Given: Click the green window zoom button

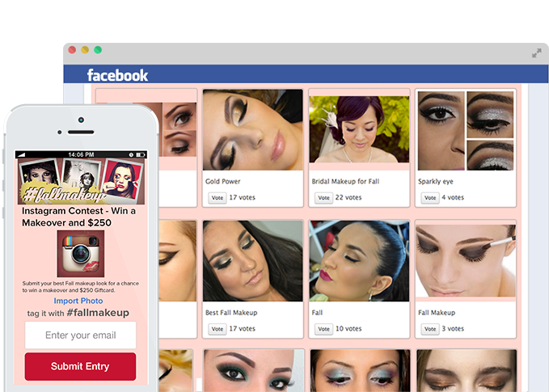Looking at the screenshot, I should [x=98, y=49].
